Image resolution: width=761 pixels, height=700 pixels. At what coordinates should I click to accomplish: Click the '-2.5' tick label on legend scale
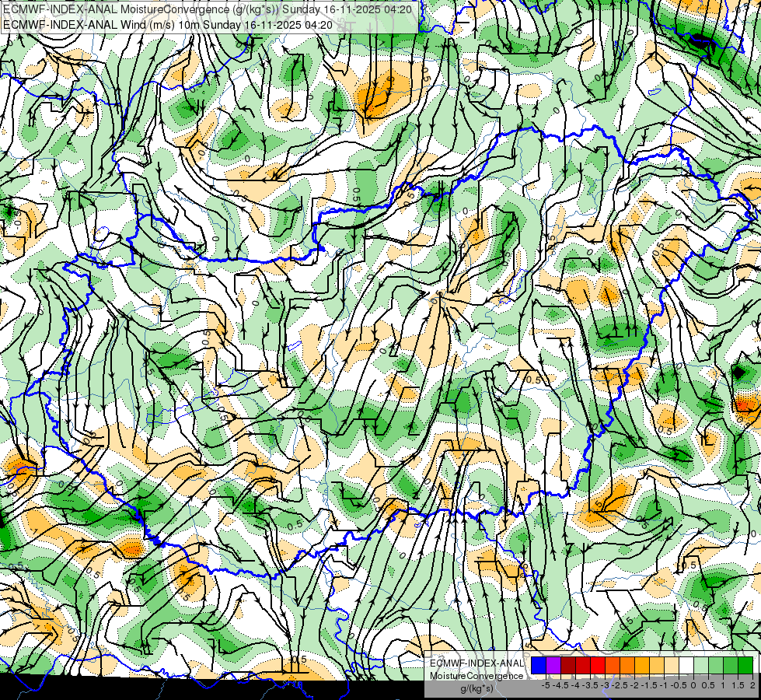620,685
